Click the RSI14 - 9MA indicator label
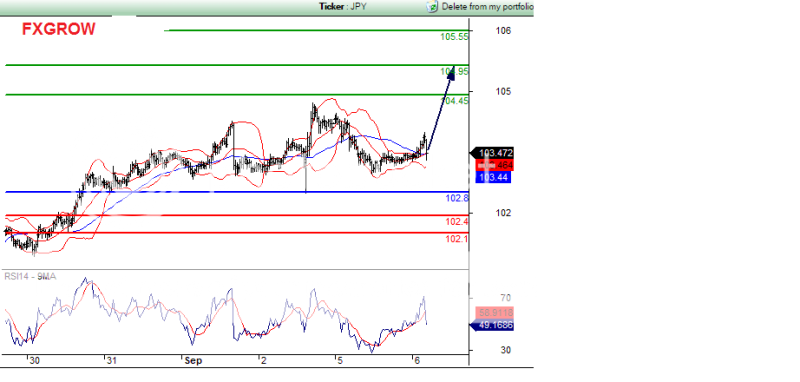This screenshot has height=382, width=800. 31,276
